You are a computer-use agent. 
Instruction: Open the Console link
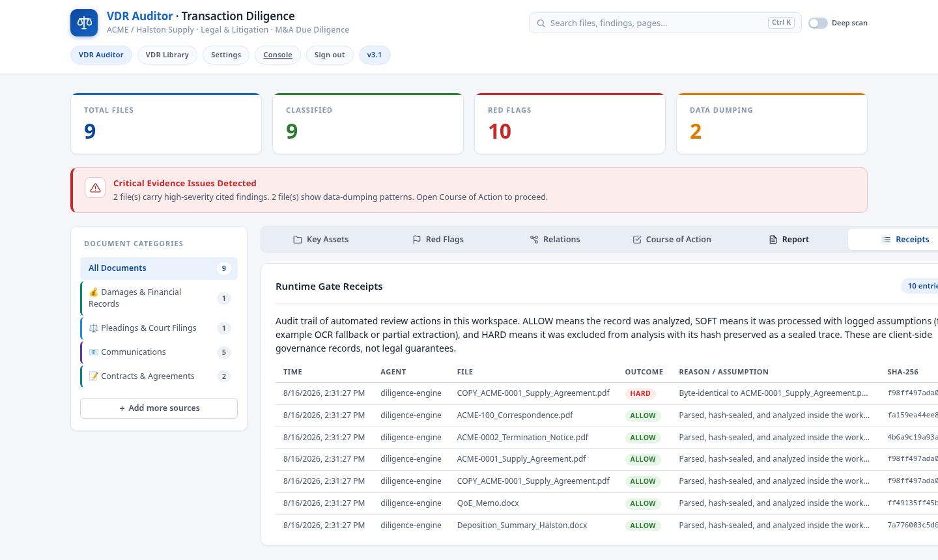tap(277, 55)
